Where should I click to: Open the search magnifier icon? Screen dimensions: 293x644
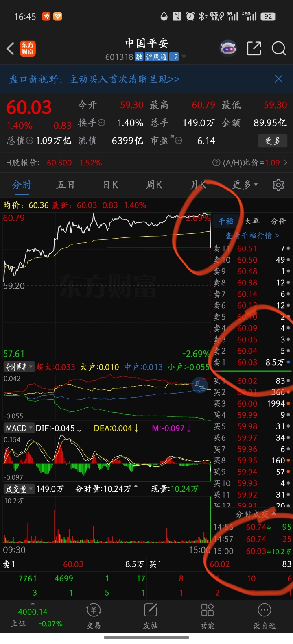coord(279,48)
